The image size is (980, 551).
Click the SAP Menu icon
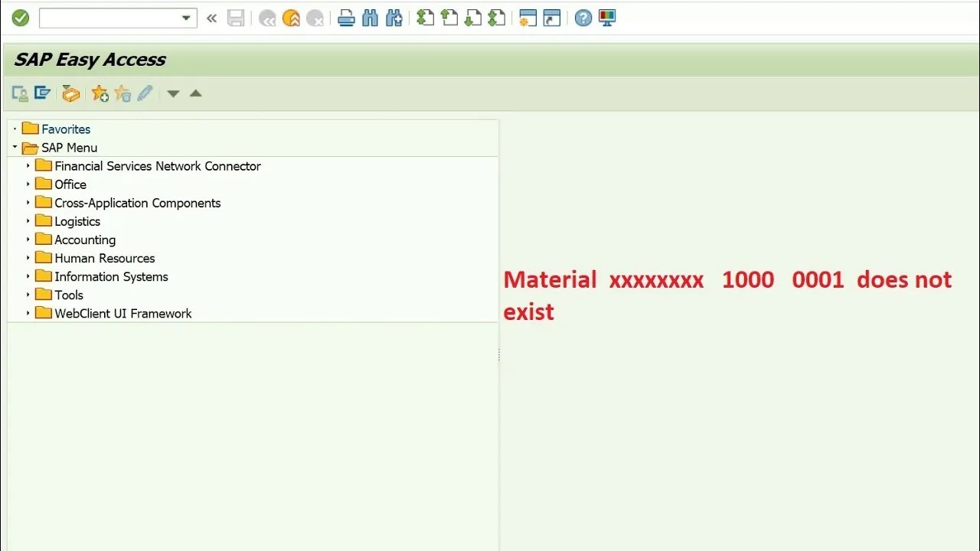(43, 93)
